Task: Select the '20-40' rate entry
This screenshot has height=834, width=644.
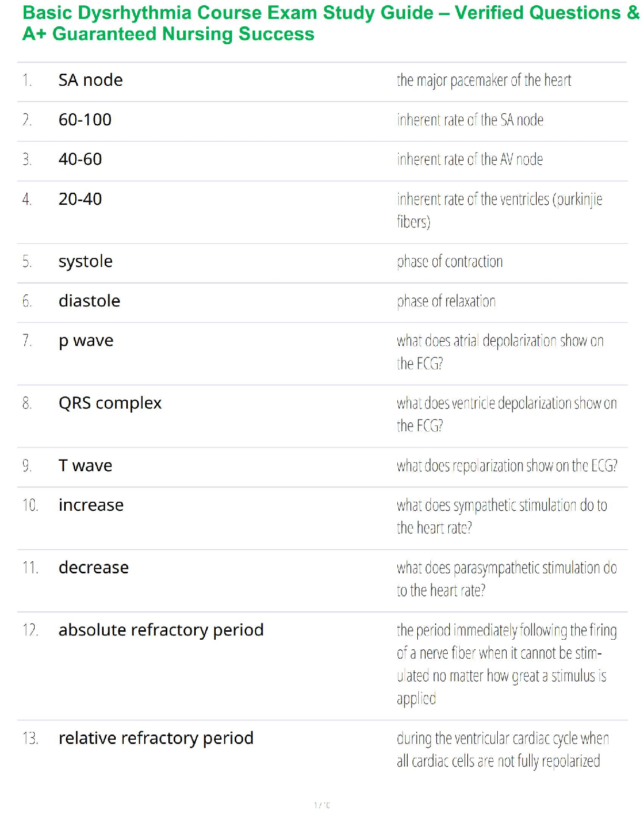Action: (80, 199)
